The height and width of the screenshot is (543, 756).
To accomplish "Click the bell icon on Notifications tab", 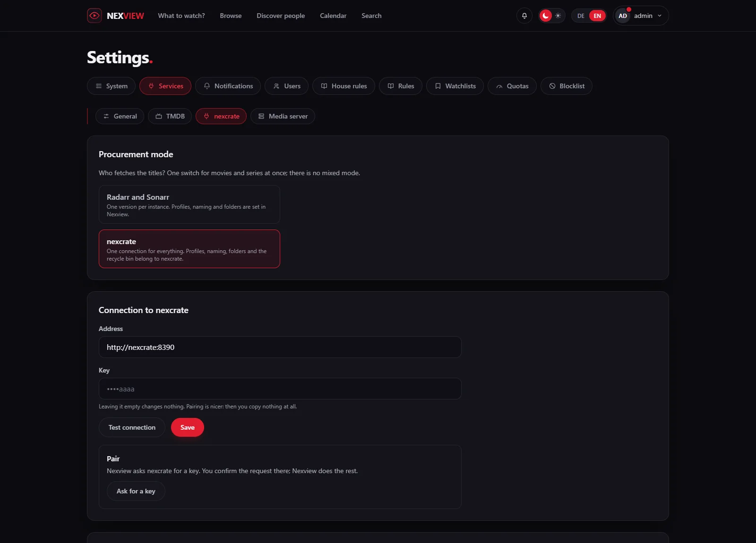I will tap(207, 86).
